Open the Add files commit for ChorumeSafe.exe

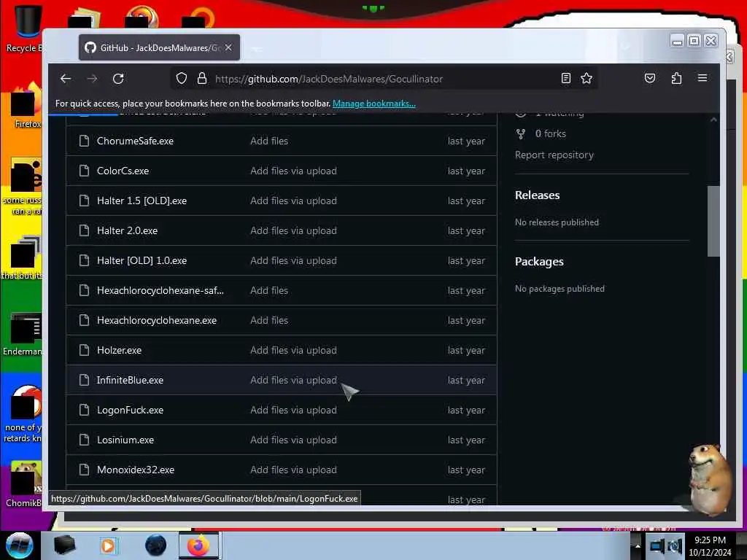tap(269, 141)
